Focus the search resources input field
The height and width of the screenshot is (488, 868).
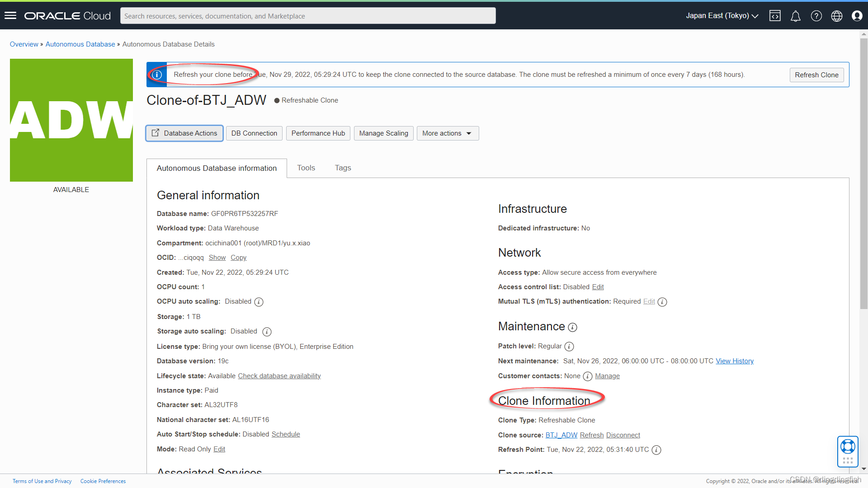click(x=308, y=16)
